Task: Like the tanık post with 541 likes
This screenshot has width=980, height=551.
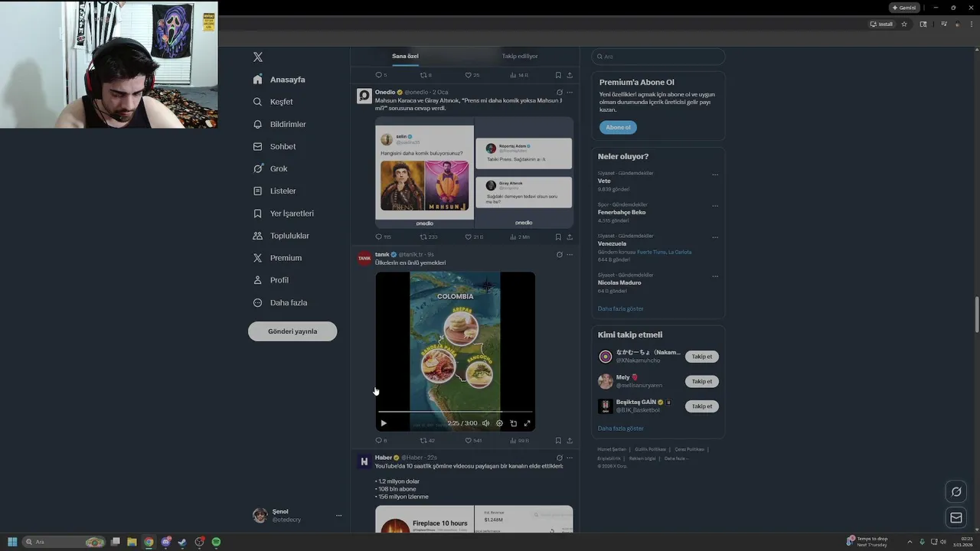Action: click(x=474, y=441)
